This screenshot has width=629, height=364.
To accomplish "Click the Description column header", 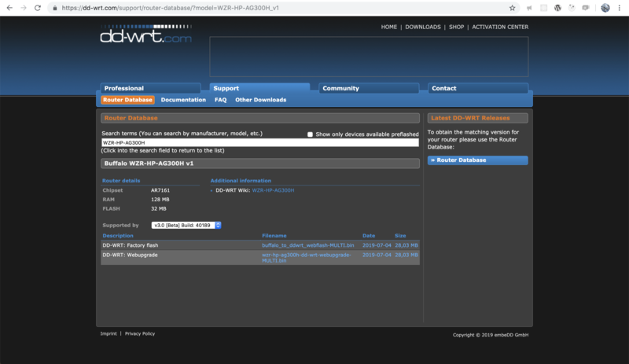I will [x=118, y=236].
